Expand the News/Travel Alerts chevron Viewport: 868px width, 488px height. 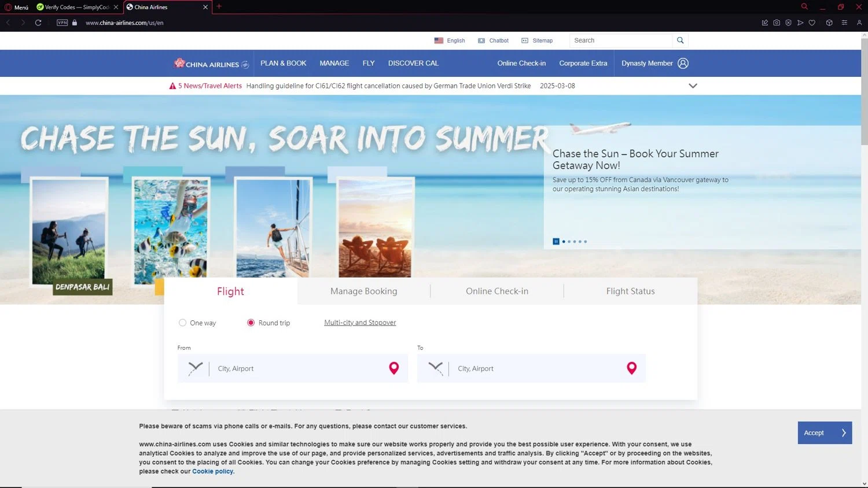tap(693, 86)
